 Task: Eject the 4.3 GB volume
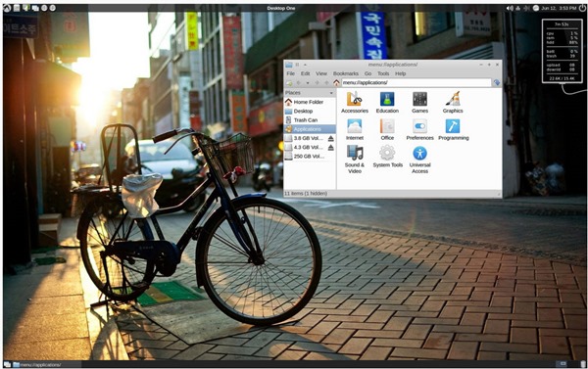331,147
